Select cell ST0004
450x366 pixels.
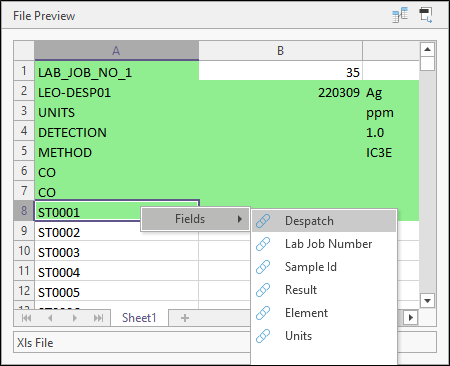[x=117, y=272]
